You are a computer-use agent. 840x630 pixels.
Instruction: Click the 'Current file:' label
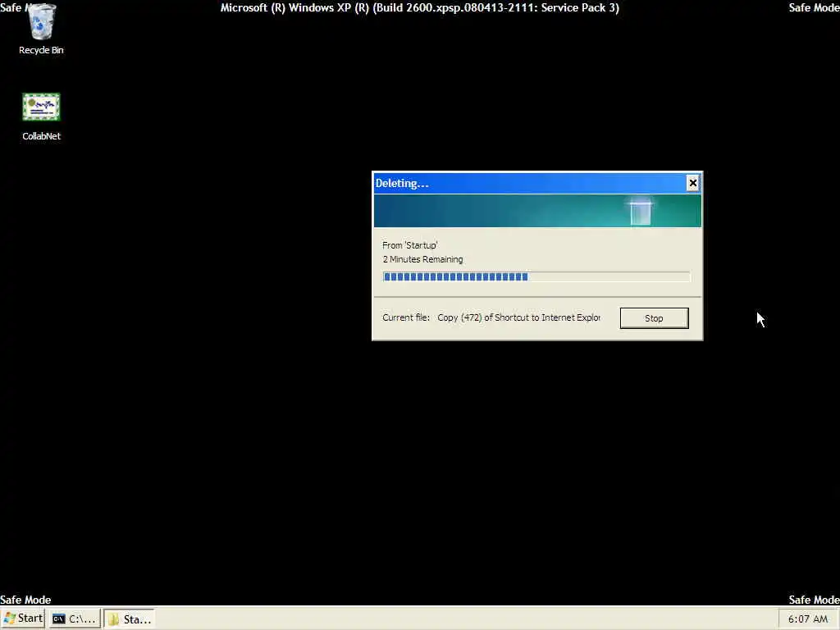click(x=406, y=317)
